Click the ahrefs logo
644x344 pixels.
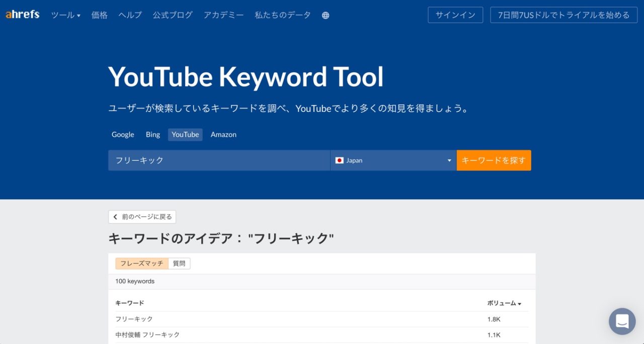click(22, 15)
